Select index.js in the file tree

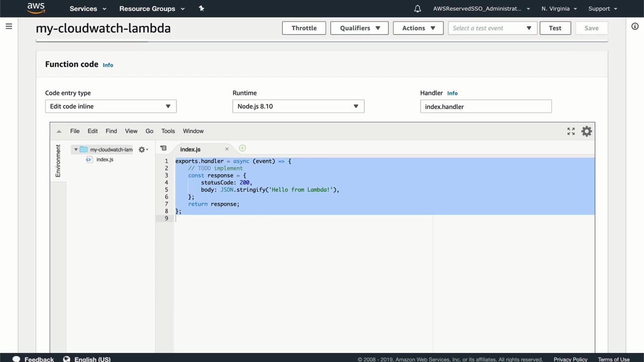point(105,159)
